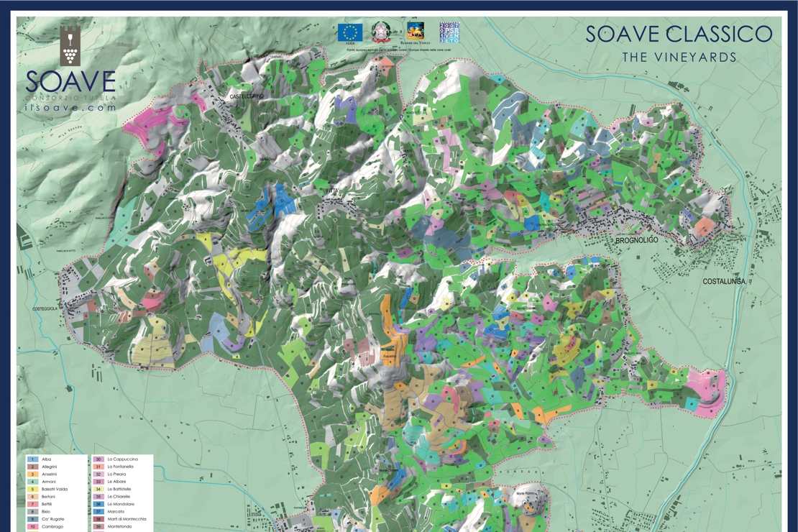798x532 pixels.
Task: Click the La Fontanella legend name
Action: [x=121, y=467]
